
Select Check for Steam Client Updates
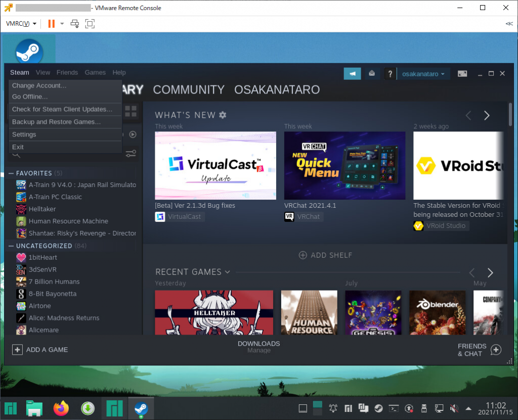pos(65,109)
